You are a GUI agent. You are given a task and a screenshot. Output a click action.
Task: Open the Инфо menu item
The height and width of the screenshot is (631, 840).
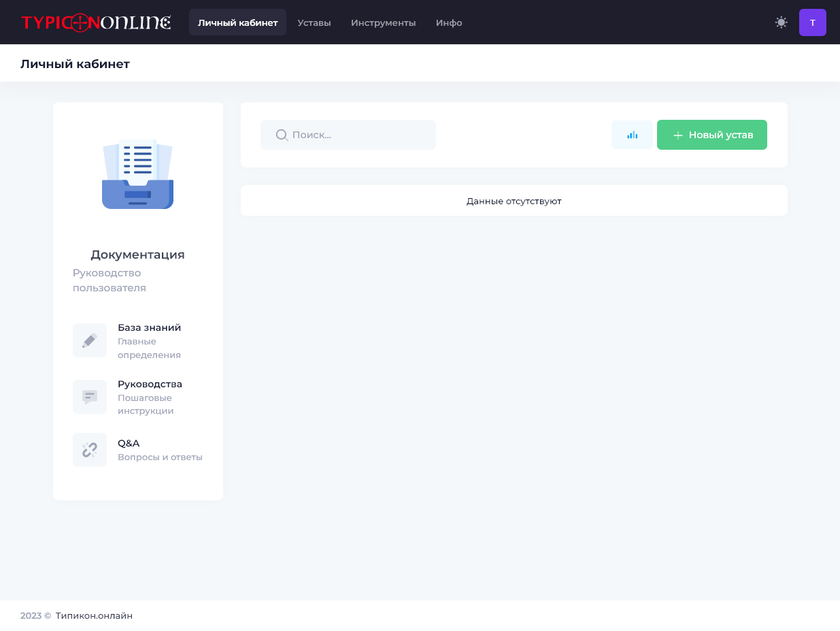coord(449,22)
